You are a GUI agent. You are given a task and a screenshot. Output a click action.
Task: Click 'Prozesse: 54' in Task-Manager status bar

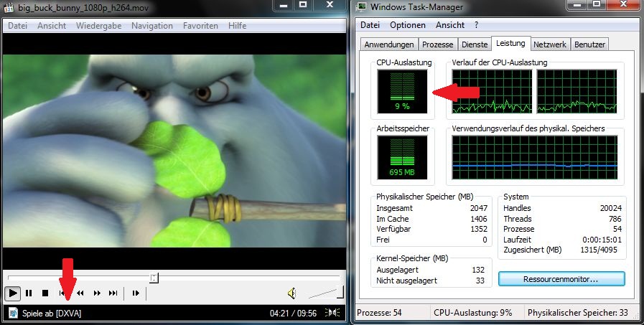click(x=379, y=313)
